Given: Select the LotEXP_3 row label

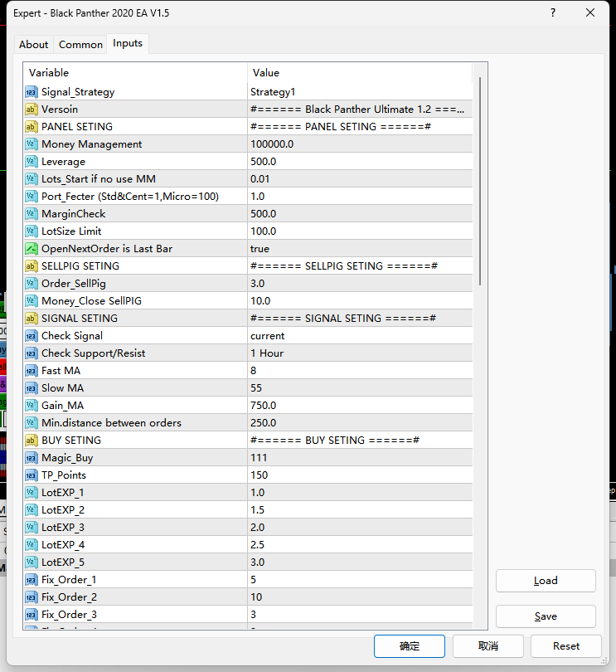Looking at the screenshot, I should point(63,528).
